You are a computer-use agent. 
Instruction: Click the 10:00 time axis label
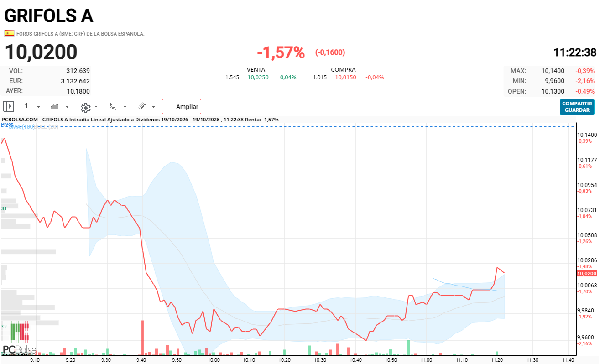(x=213, y=360)
